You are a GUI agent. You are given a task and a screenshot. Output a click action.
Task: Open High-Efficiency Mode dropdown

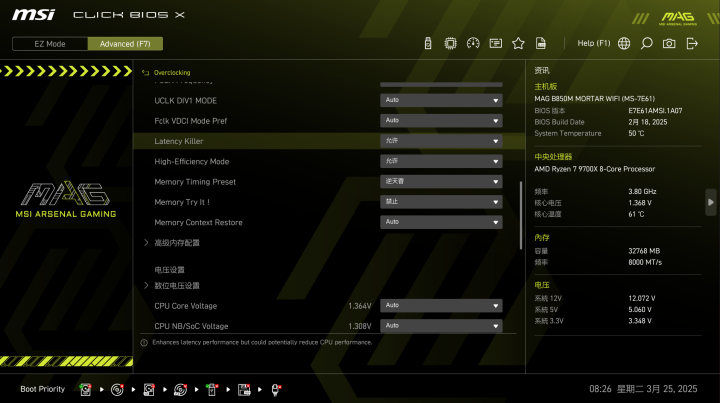441,161
